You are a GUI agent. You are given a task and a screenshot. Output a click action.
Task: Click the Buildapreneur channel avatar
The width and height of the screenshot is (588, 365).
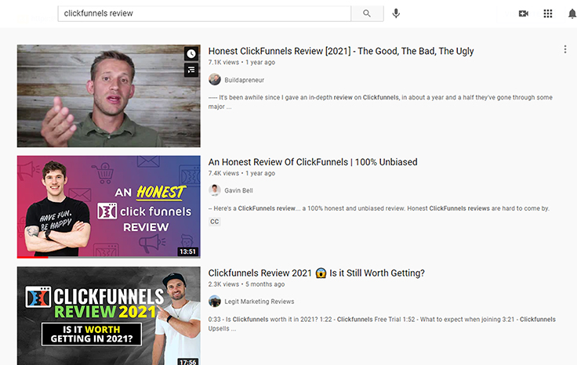(x=215, y=79)
